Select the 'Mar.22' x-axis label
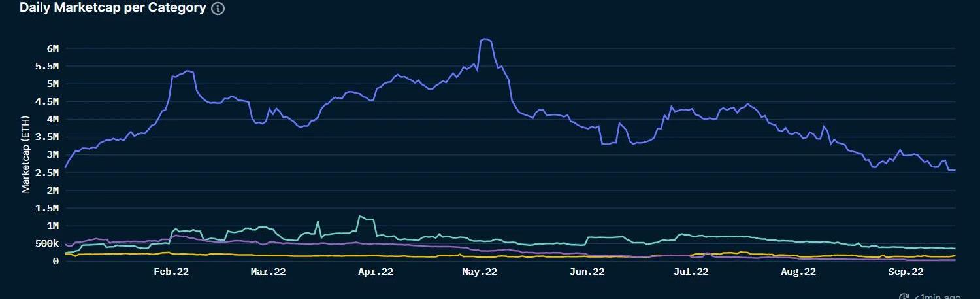 point(268,272)
